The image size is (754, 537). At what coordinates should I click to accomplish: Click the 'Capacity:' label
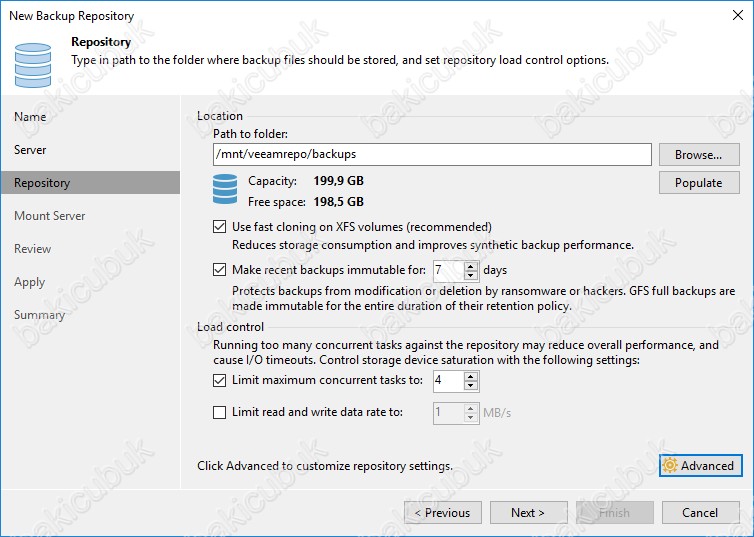pos(272,181)
